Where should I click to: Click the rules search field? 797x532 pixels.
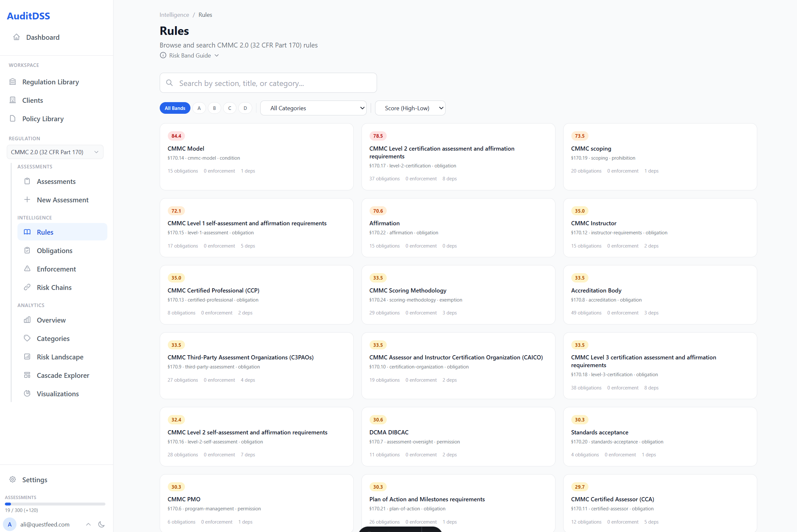pyautogui.click(x=268, y=83)
